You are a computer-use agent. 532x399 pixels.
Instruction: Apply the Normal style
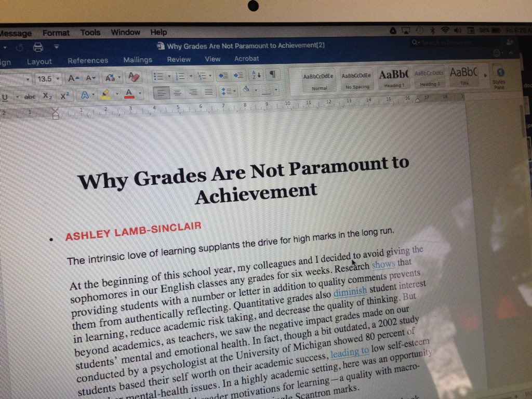[318, 81]
